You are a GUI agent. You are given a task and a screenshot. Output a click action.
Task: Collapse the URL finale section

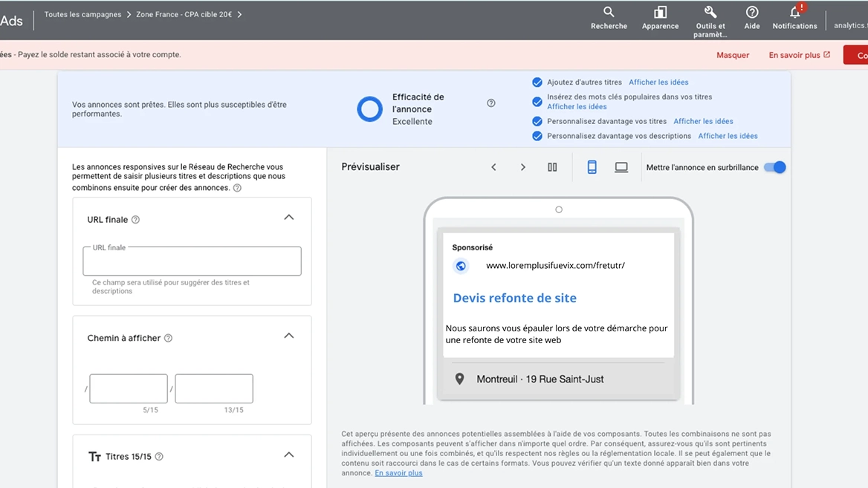click(x=289, y=218)
